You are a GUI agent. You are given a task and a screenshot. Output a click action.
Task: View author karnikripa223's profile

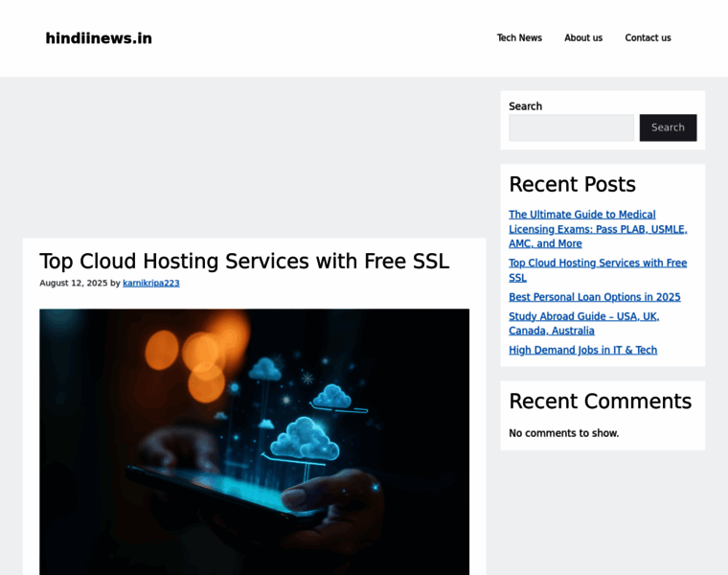[x=151, y=284]
